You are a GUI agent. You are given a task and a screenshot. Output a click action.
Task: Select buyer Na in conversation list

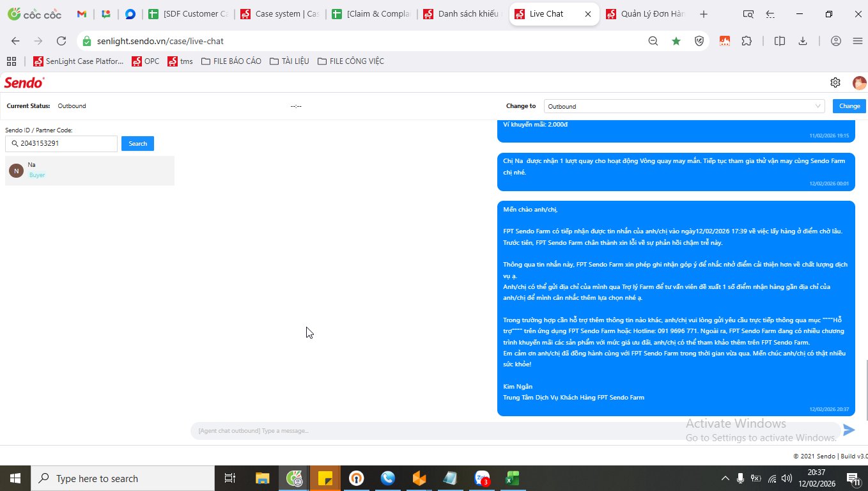point(89,171)
